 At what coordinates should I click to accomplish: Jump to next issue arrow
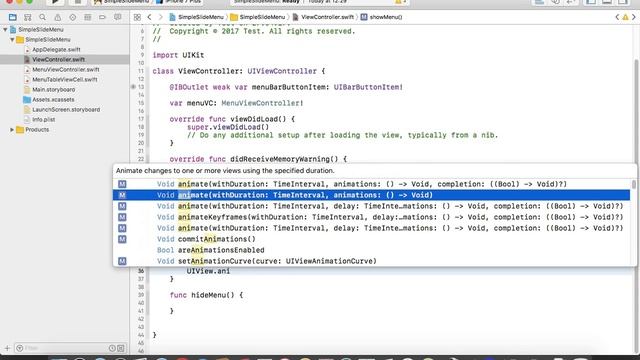tap(634, 17)
